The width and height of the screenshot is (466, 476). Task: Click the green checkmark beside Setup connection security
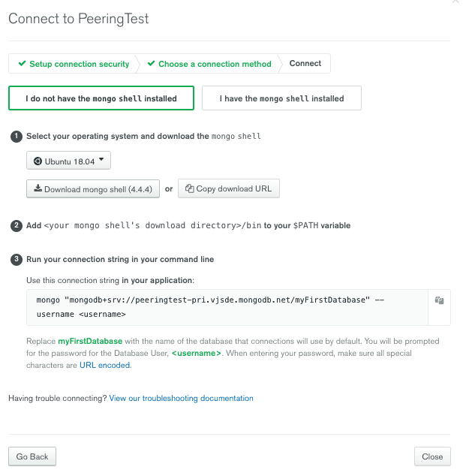23,64
